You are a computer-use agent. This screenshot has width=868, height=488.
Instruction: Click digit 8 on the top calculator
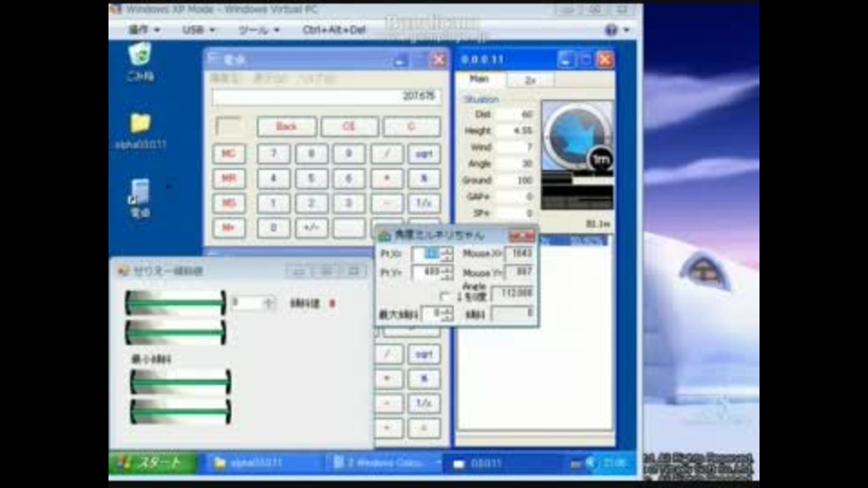point(311,154)
